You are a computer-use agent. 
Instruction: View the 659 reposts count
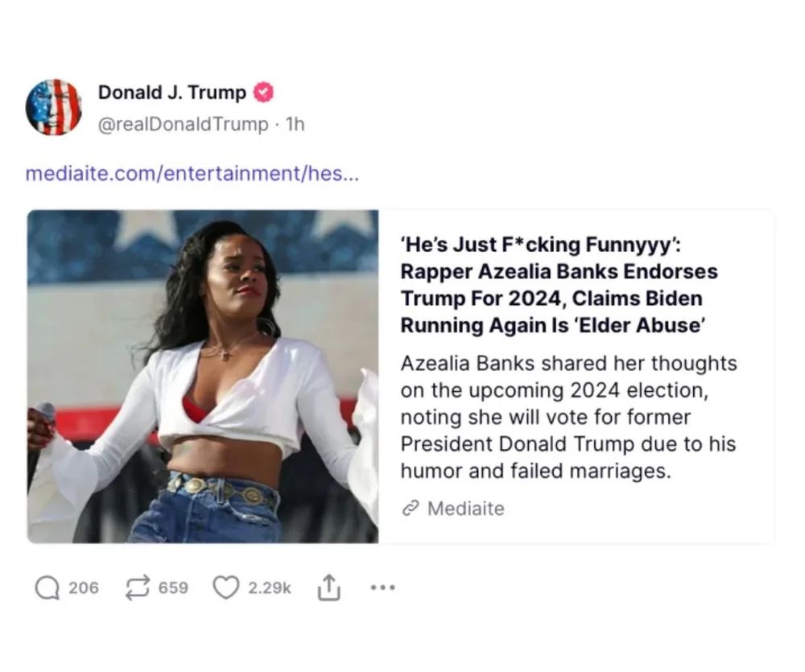173,587
